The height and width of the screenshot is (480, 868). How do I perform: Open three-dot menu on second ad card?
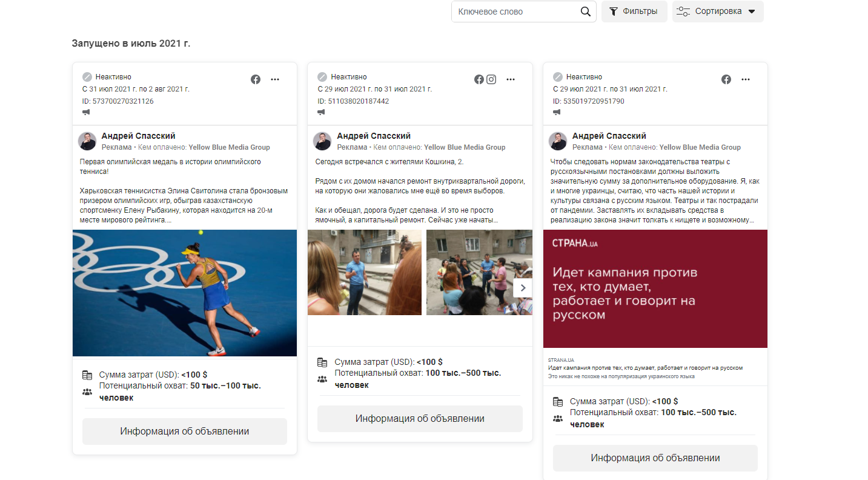click(511, 79)
